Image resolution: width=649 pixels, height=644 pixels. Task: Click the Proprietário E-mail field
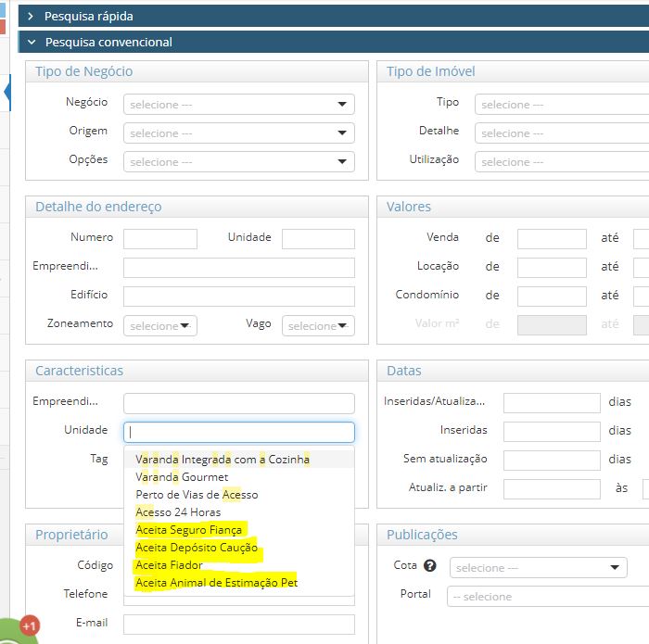238,625
